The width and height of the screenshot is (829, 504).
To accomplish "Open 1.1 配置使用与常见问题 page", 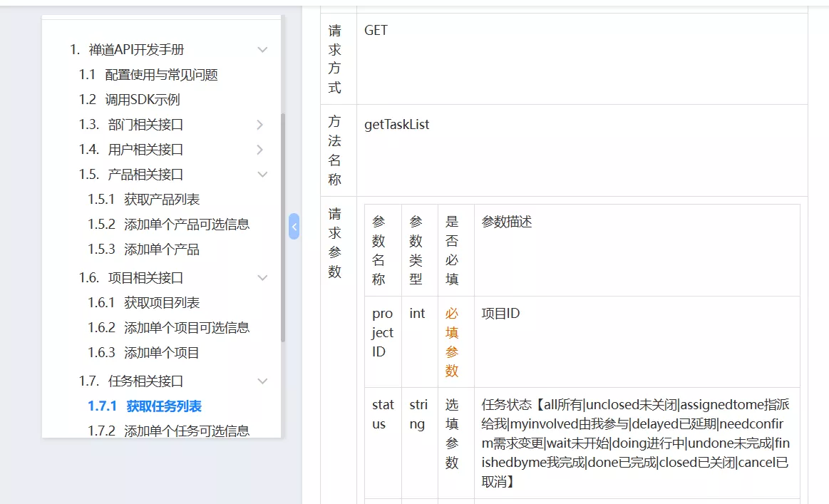I will (x=148, y=75).
